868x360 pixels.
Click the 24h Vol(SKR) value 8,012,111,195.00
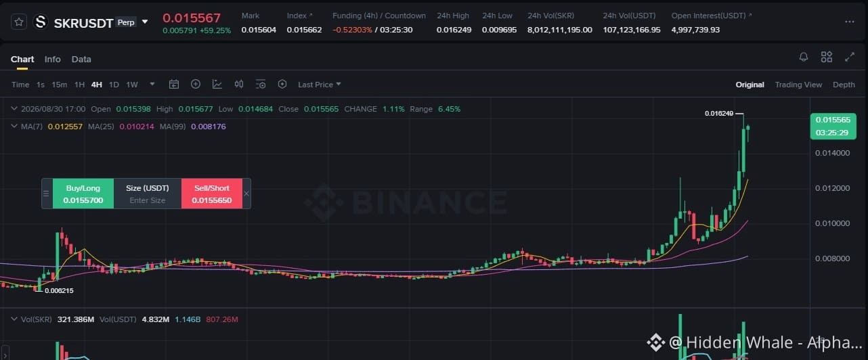(560, 30)
